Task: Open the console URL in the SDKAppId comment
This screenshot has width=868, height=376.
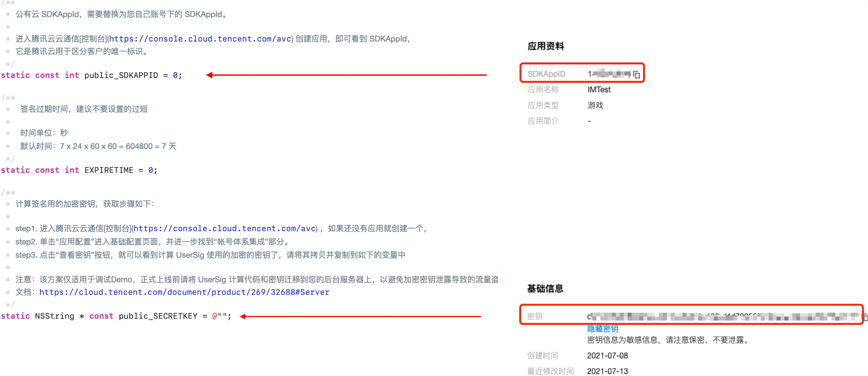Action: 200,39
